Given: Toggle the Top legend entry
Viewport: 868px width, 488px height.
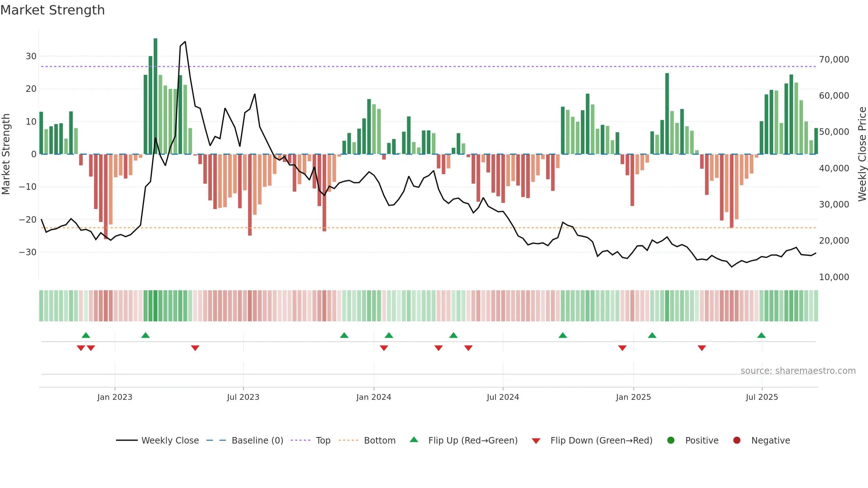Looking at the screenshot, I should 310,440.
